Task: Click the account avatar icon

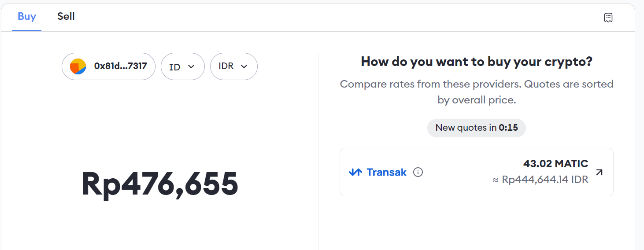Action: [x=78, y=66]
